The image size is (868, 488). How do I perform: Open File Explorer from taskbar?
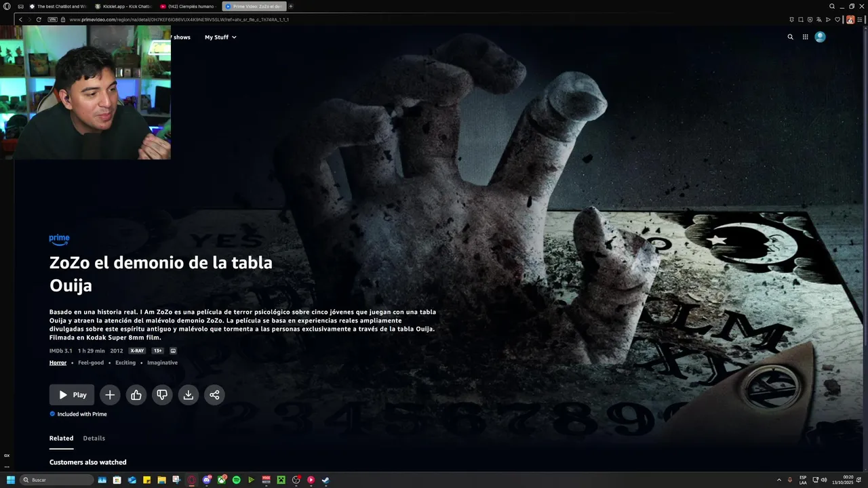pos(161,480)
